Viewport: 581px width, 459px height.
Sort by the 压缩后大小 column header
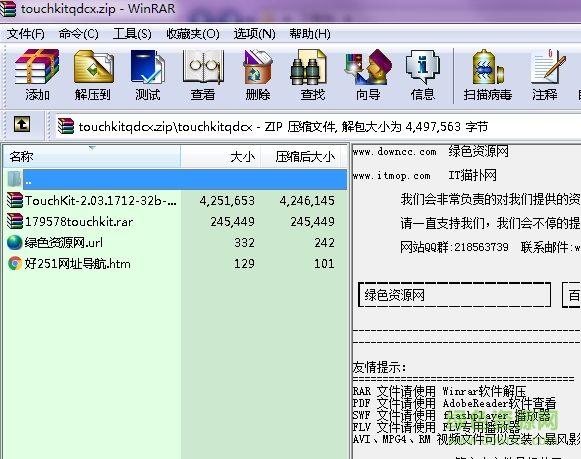301,156
